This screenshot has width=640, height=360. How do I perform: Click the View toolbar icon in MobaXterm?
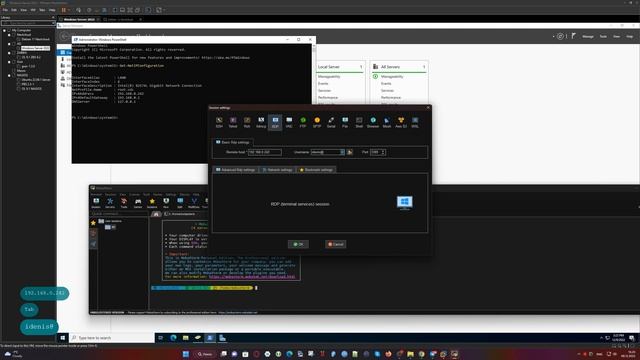click(x=166, y=203)
